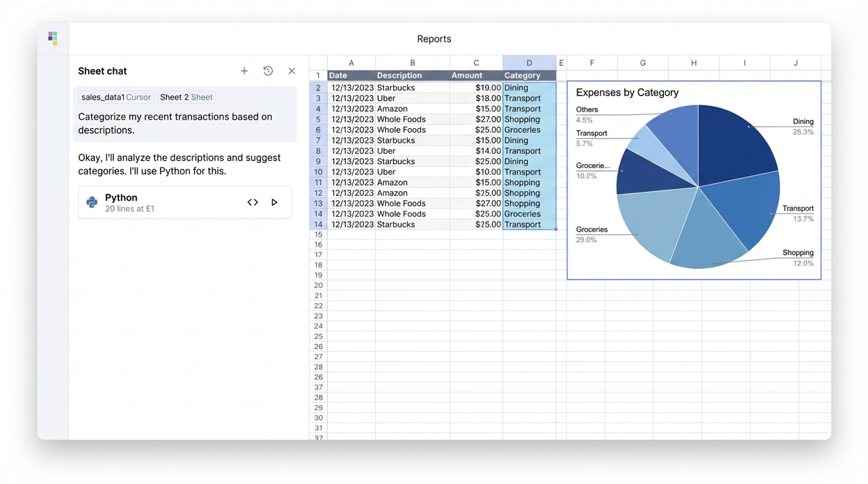Select column E header
Viewport: 868px width, 484px height.
tap(561, 63)
